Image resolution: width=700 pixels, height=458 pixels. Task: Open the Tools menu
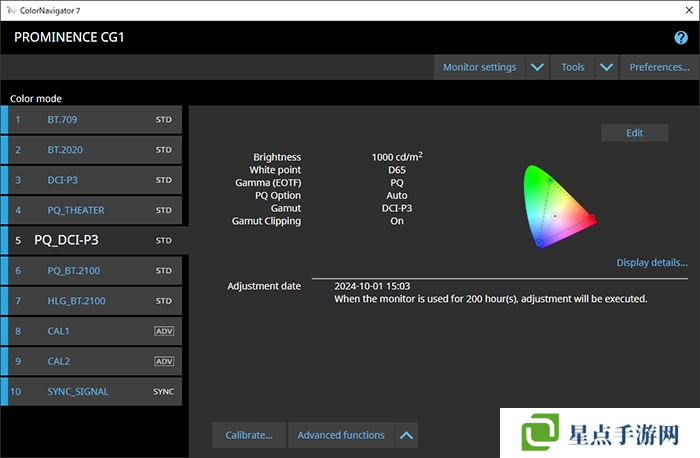[573, 67]
